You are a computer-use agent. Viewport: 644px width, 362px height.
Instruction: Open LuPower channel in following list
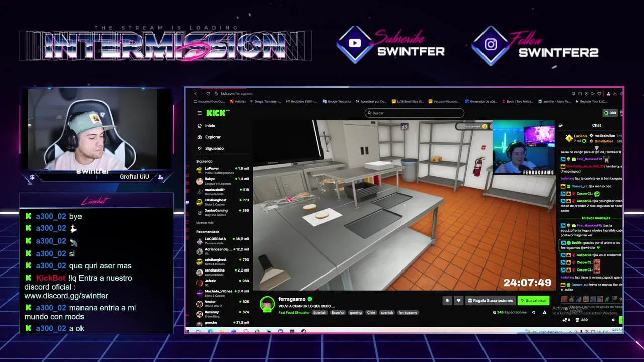(222, 170)
